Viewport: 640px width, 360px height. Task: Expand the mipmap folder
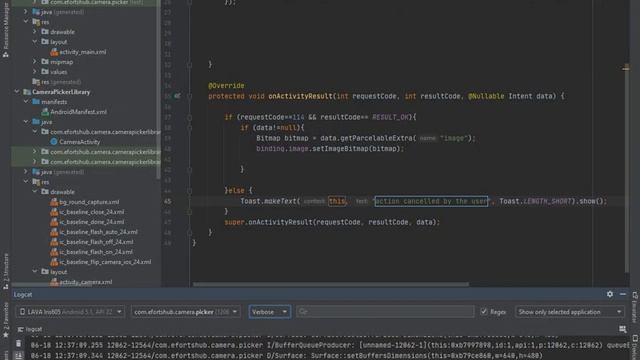(35, 62)
